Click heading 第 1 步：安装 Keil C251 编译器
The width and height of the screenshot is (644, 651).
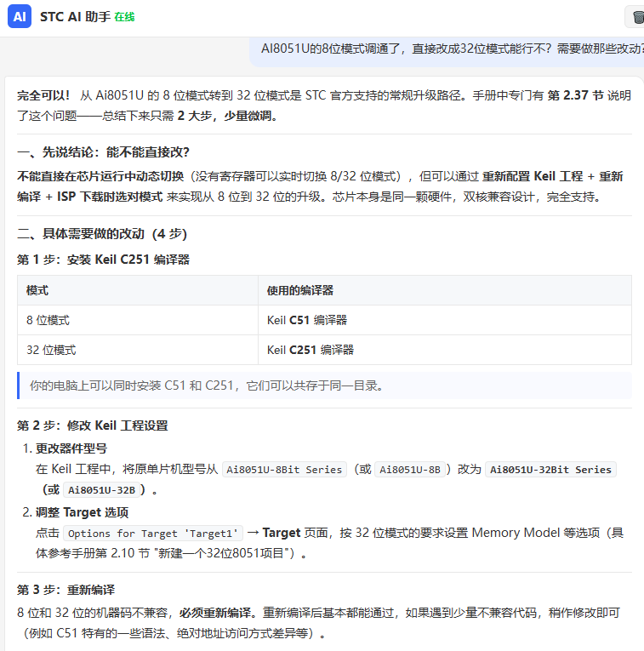click(x=103, y=260)
